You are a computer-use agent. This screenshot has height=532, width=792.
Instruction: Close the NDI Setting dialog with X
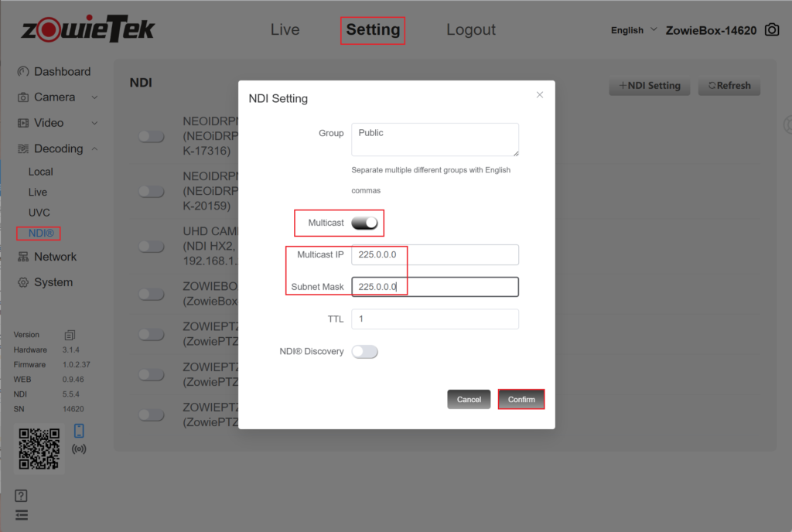[540, 94]
